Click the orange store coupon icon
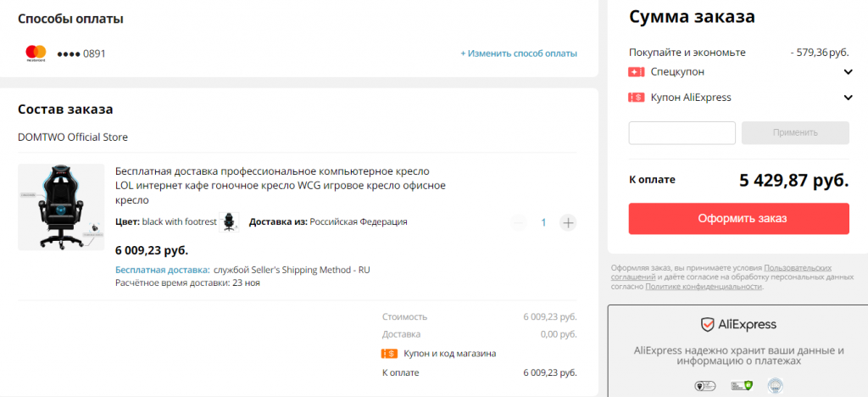 point(390,353)
